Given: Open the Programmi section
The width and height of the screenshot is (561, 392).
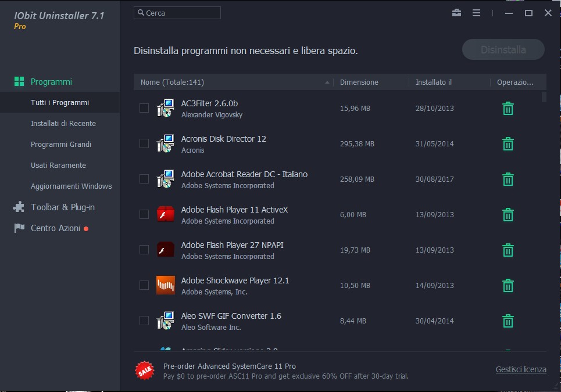Looking at the screenshot, I should click(x=51, y=81).
